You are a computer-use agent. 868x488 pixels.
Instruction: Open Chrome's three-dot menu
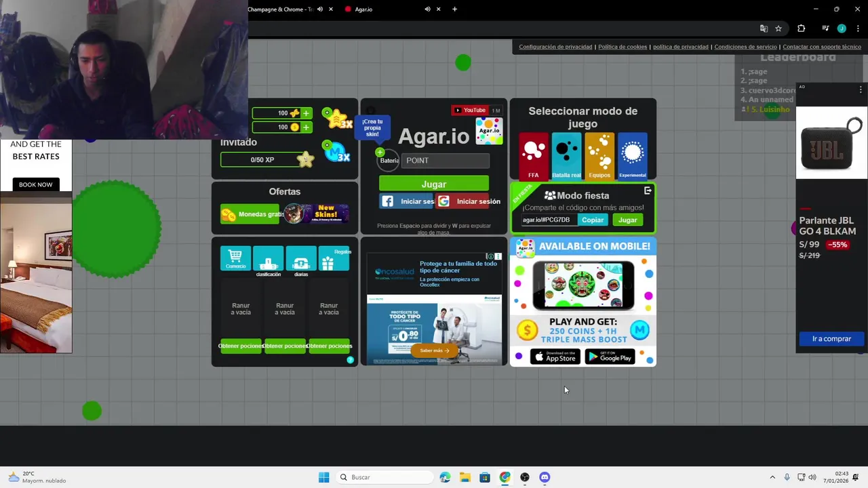(859, 28)
